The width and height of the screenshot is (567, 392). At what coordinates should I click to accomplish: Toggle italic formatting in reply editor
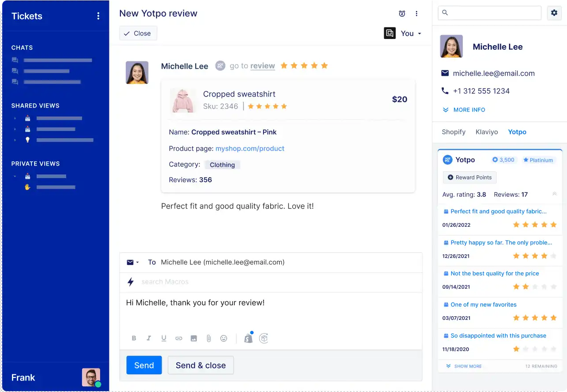pyautogui.click(x=149, y=338)
